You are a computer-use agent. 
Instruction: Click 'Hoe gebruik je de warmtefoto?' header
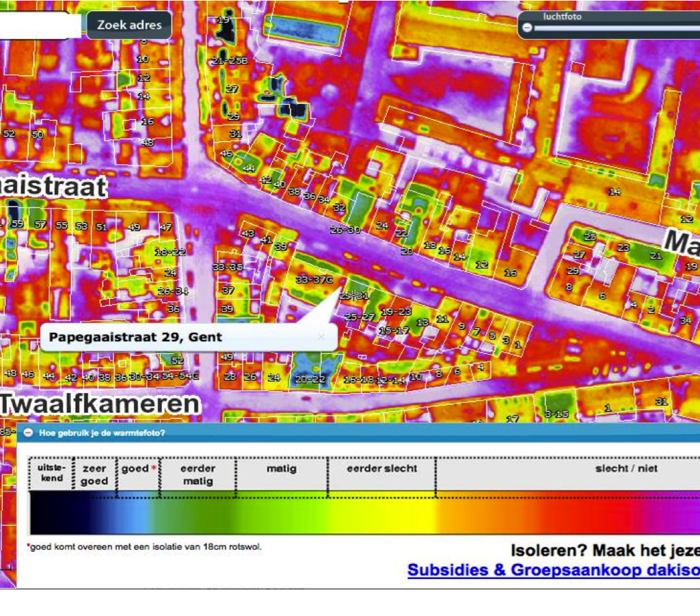tap(102, 433)
